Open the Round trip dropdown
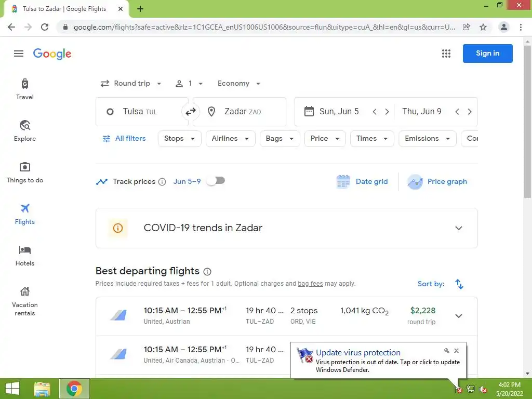This screenshot has height=399, width=532. pos(131,84)
